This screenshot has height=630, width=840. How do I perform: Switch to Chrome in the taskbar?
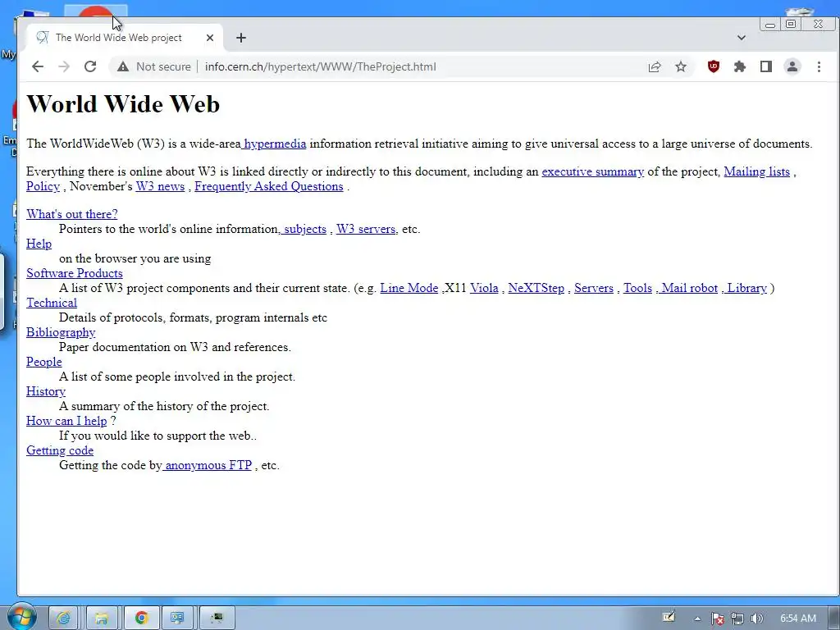pyautogui.click(x=141, y=619)
